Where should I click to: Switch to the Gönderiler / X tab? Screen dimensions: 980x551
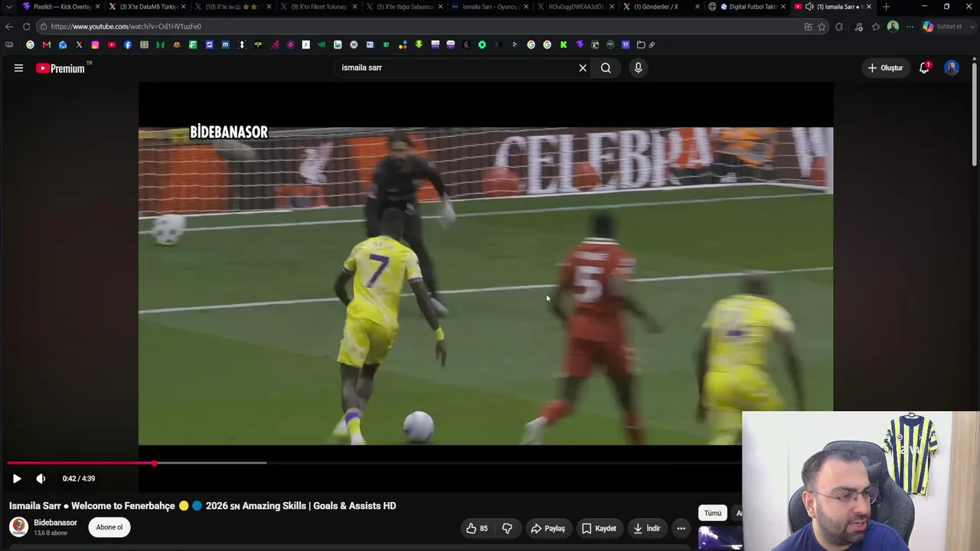[661, 7]
